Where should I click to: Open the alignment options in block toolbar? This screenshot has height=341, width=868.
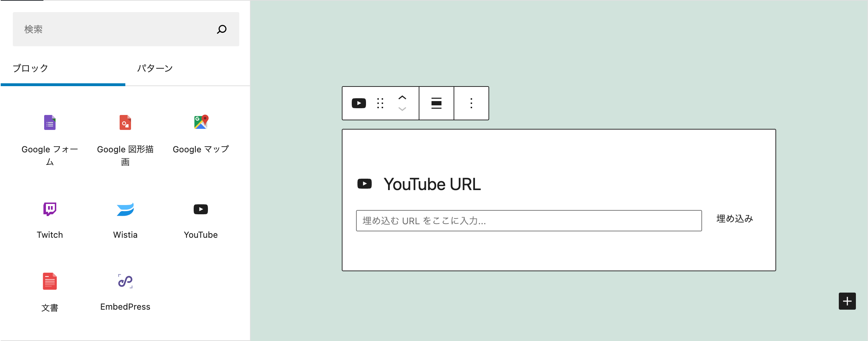(x=436, y=103)
